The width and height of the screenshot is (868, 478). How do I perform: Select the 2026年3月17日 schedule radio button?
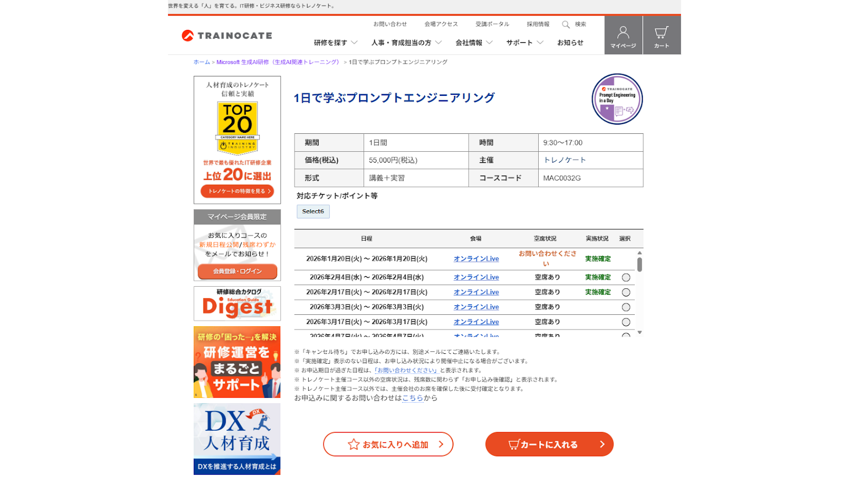click(x=626, y=322)
